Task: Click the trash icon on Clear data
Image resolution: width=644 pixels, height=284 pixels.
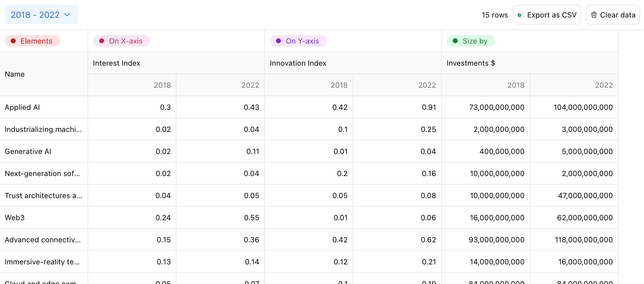Action: [594, 15]
